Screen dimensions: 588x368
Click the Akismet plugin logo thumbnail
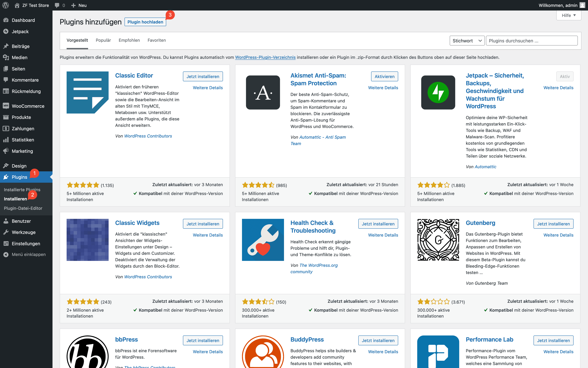[x=263, y=92]
